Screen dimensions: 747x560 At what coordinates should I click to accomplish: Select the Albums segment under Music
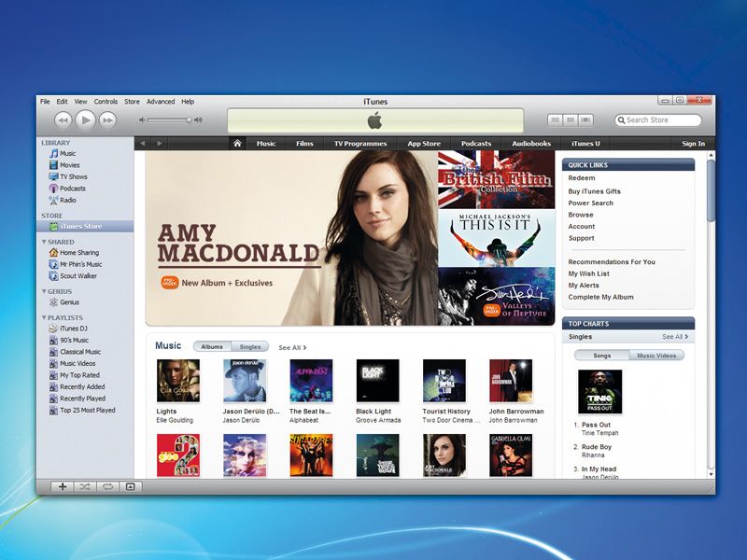click(x=212, y=346)
